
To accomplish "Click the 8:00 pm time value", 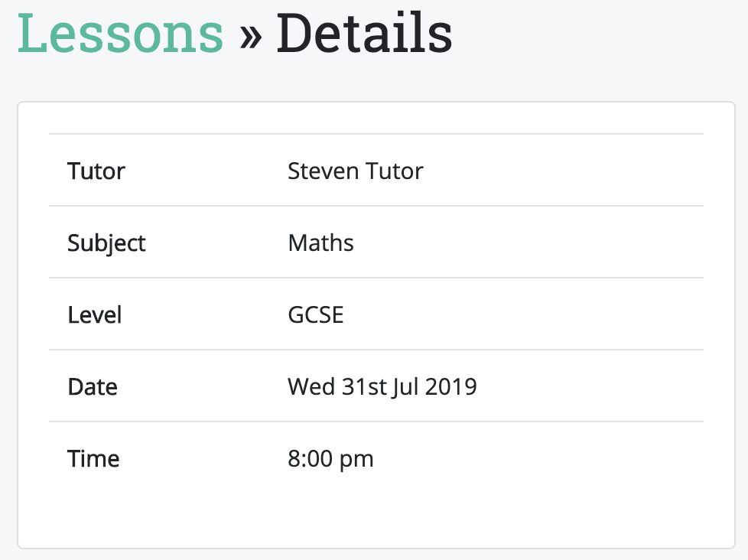I will [330, 459].
